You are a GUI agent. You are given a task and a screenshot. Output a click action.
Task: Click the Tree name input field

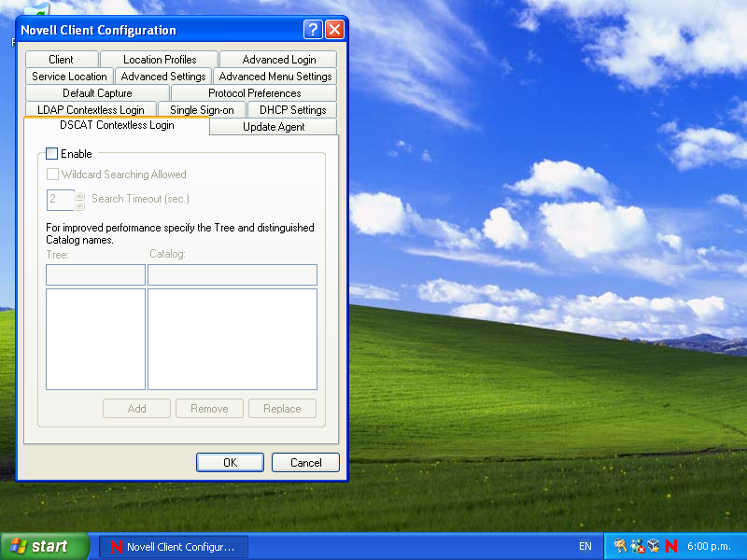[x=95, y=274]
